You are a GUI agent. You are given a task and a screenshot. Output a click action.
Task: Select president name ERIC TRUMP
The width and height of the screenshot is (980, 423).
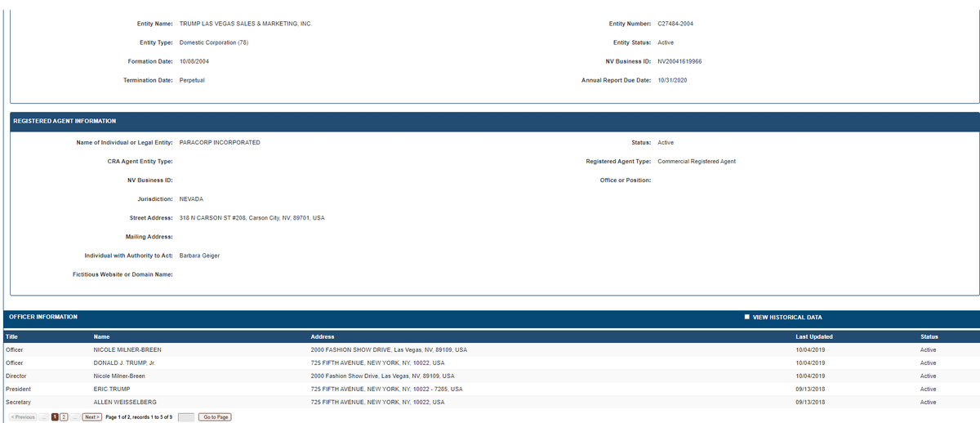(x=112, y=389)
